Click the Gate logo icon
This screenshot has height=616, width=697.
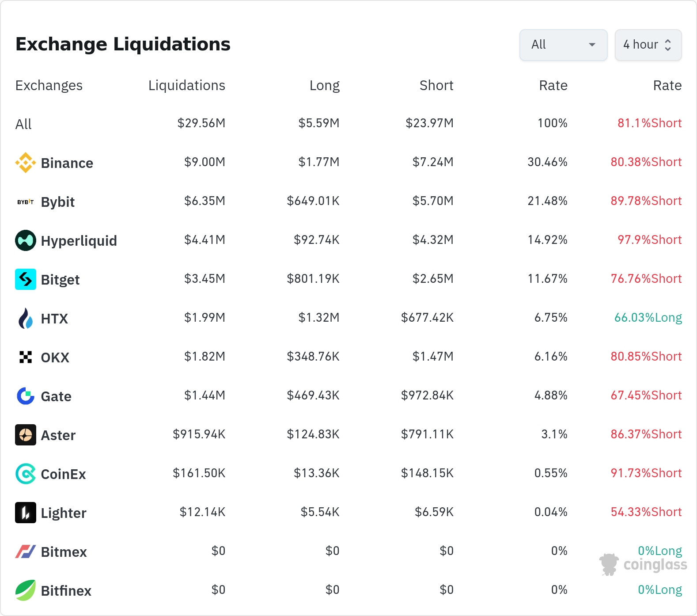pos(26,396)
